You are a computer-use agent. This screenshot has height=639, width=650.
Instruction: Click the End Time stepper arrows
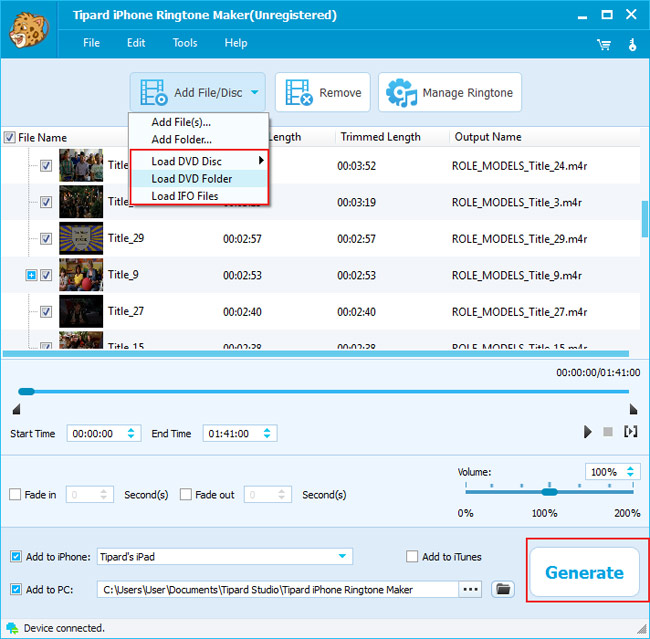tap(267, 433)
